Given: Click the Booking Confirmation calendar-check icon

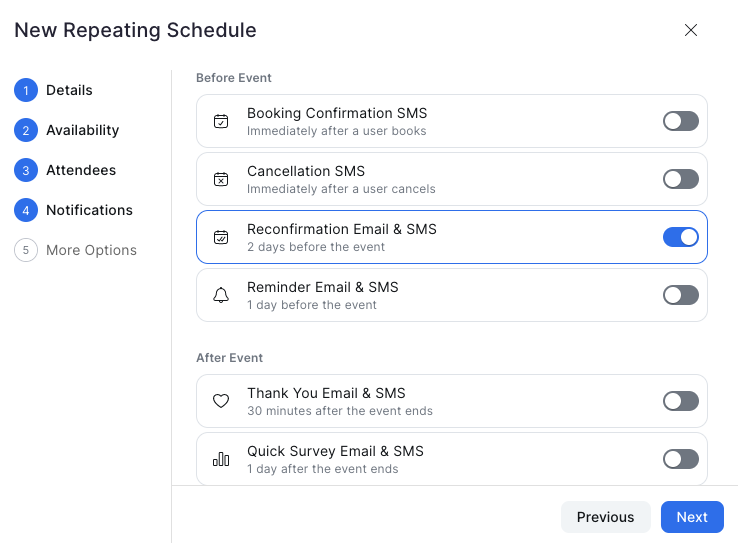Looking at the screenshot, I should click(221, 122).
